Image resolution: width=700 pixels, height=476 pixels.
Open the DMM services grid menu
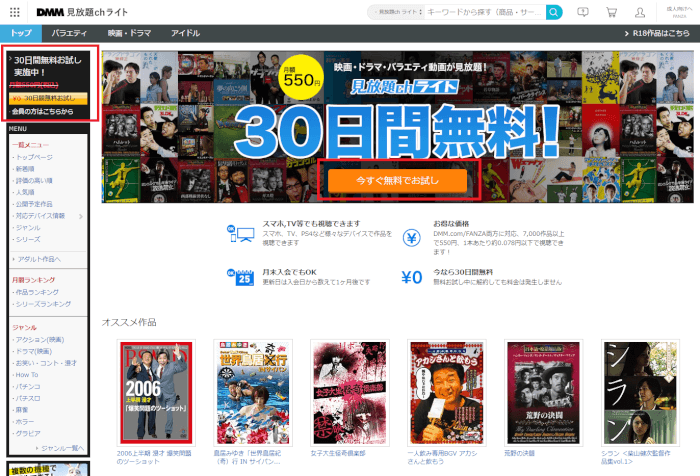click(x=13, y=12)
